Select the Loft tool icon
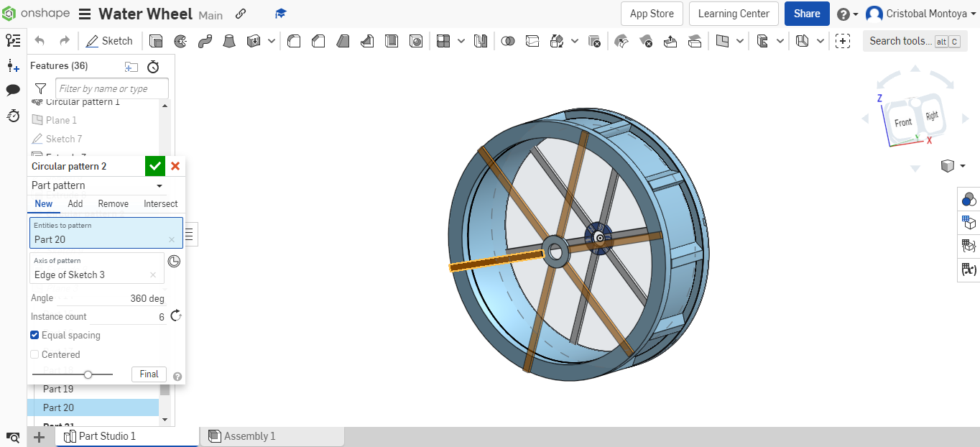Viewport: 980px width, 447px height. (229, 41)
